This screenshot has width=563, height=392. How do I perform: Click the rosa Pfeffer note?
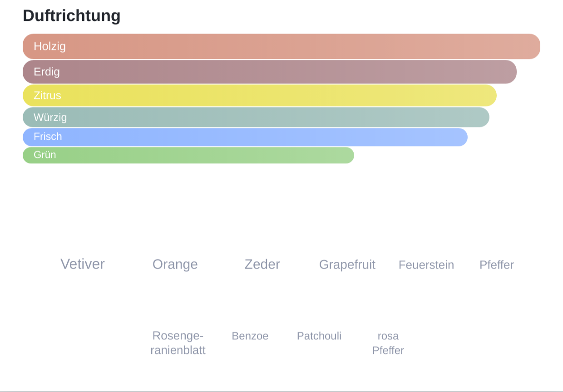tap(388, 343)
